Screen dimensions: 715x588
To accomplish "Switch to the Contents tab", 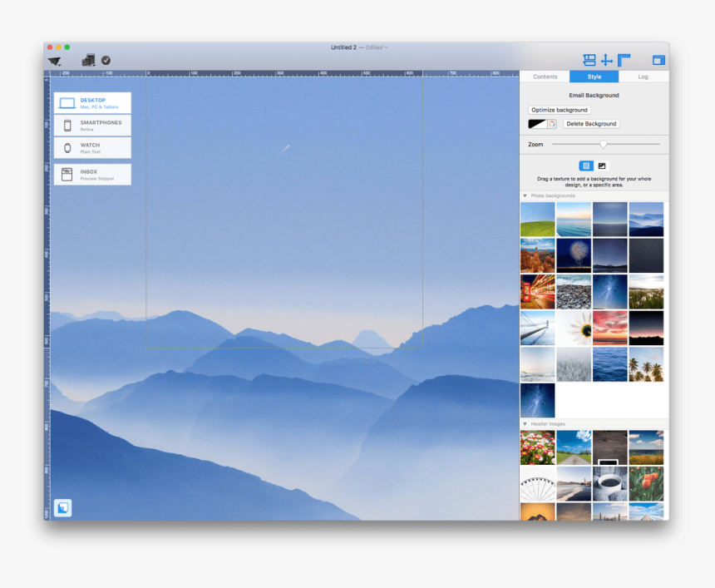I will (545, 77).
